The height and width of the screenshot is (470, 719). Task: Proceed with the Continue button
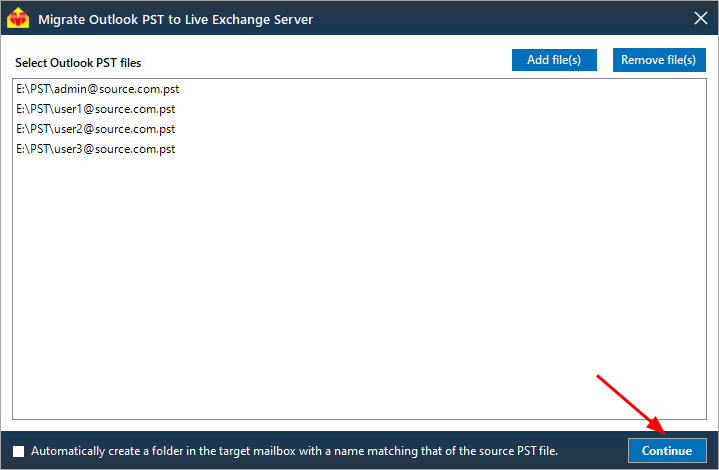667,451
